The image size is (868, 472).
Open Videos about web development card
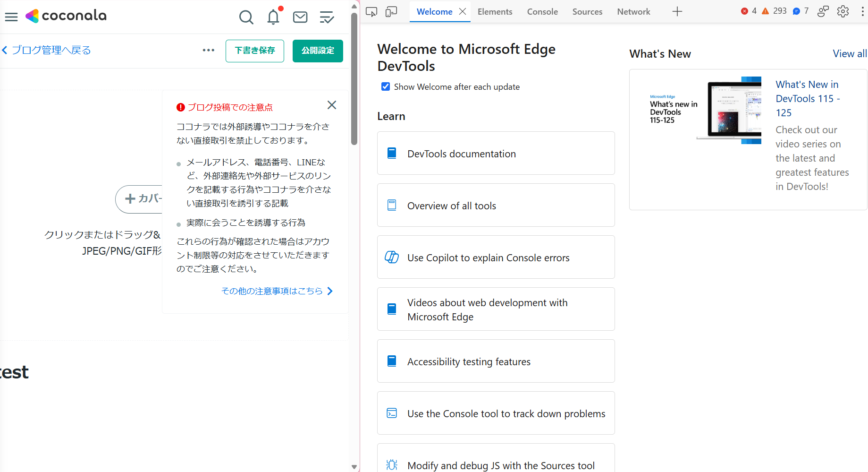pyautogui.click(x=496, y=309)
